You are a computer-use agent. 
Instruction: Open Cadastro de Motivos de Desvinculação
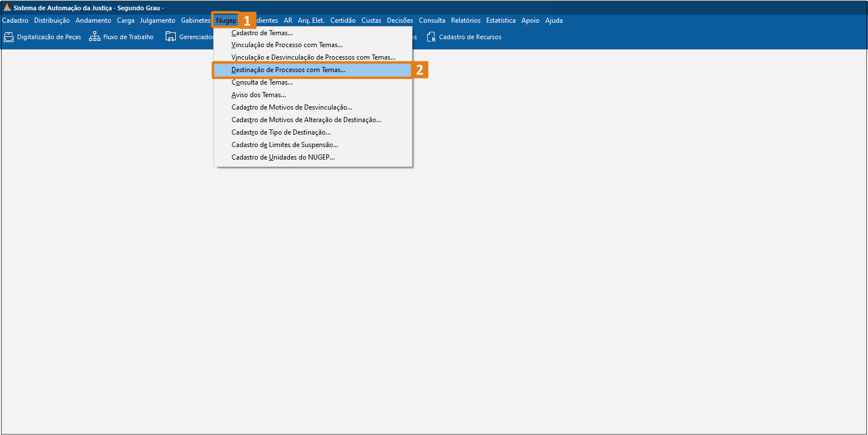point(292,107)
